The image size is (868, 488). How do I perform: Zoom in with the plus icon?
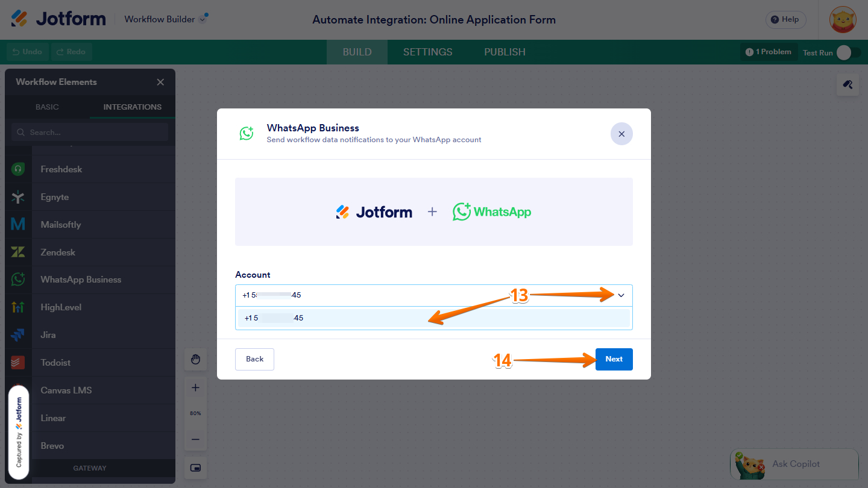195,388
